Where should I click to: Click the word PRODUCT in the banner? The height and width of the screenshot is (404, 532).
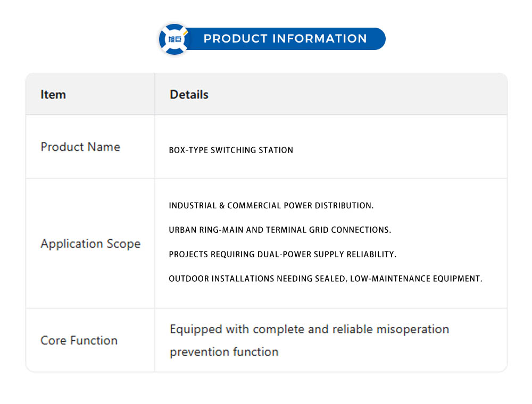235,39
